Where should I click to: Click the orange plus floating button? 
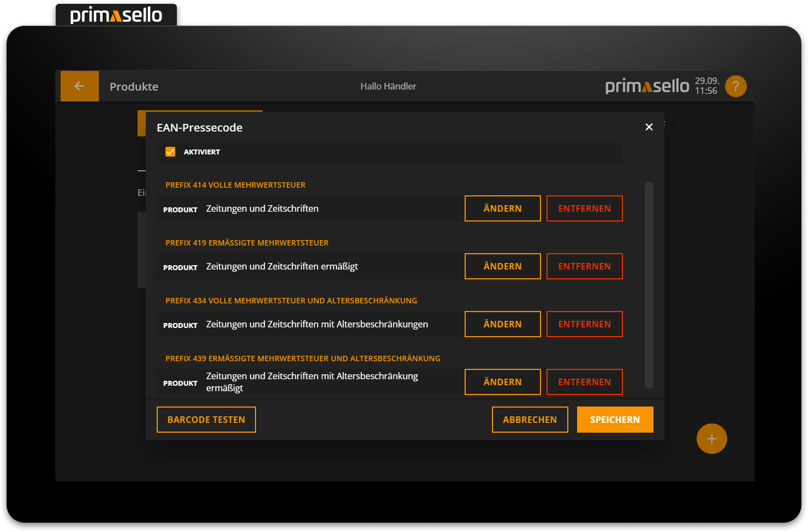tap(711, 438)
